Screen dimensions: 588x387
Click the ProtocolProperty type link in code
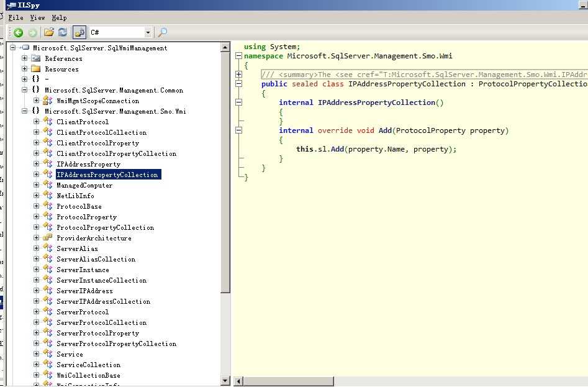pyautogui.click(x=430, y=130)
